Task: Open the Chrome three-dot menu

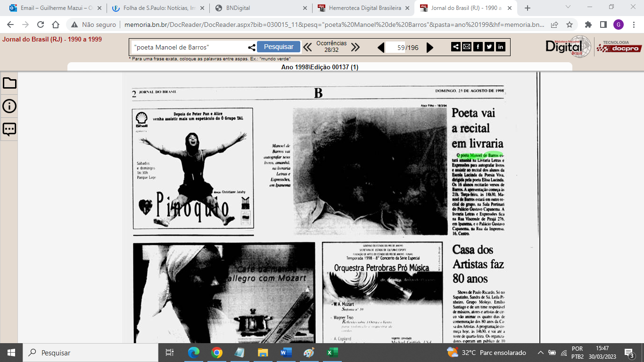Action: 633,25
